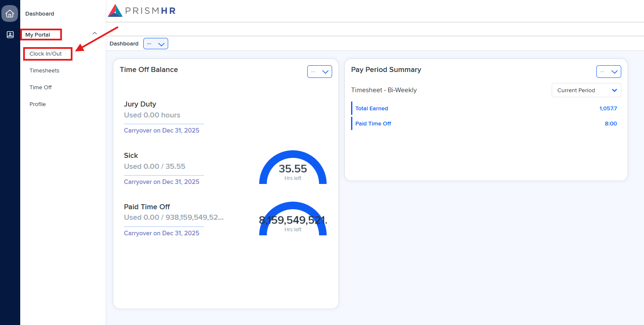Click the Sick carryover date link

tap(162, 181)
